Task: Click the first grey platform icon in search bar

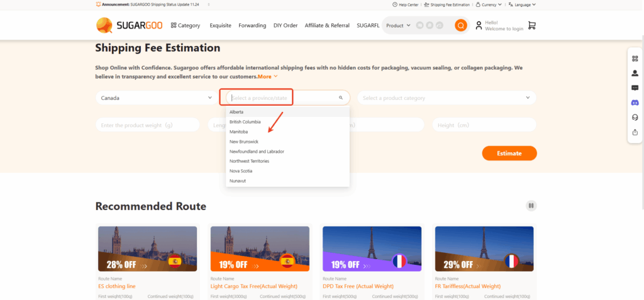Action: click(419, 26)
